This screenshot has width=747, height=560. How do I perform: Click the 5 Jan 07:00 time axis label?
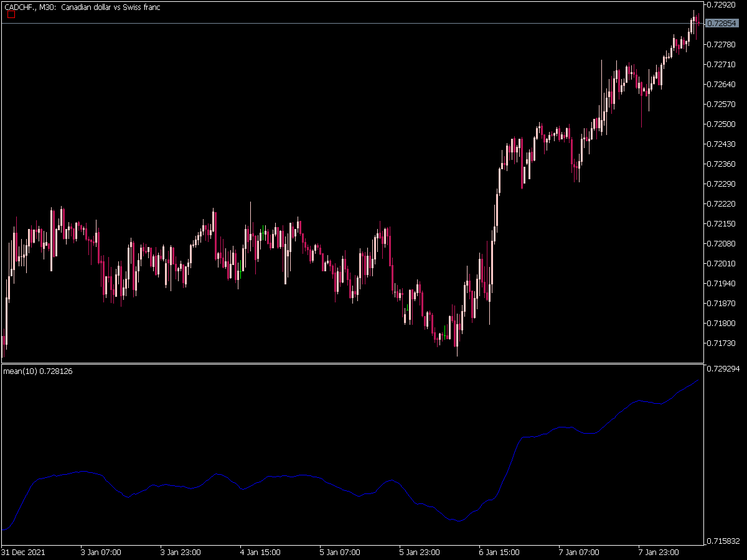pos(340,552)
